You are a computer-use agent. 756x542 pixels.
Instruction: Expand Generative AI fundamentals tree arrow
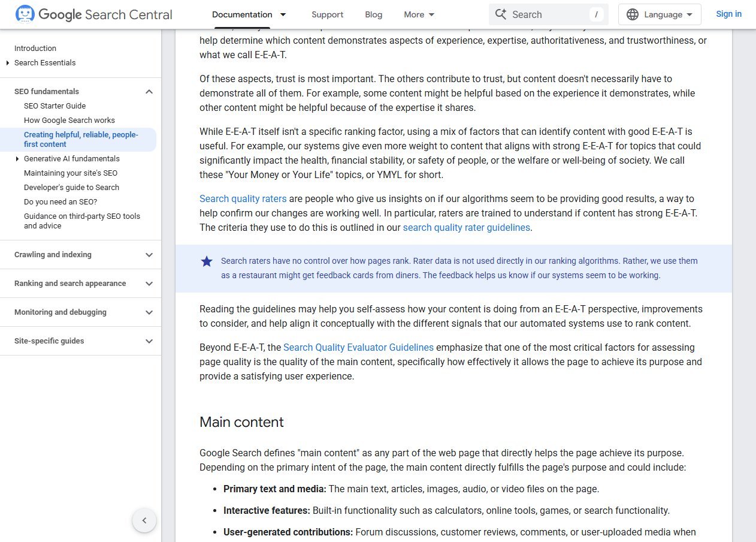tap(17, 159)
